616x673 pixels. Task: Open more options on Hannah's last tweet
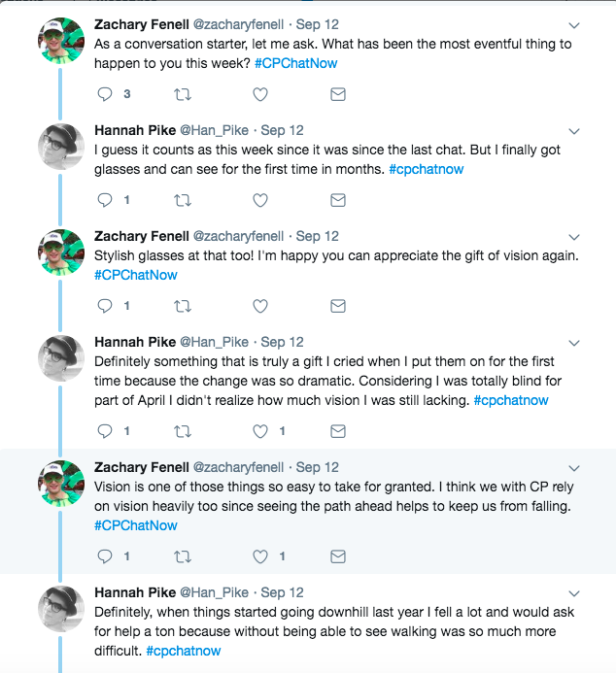pyautogui.click(x=573, y=593)
